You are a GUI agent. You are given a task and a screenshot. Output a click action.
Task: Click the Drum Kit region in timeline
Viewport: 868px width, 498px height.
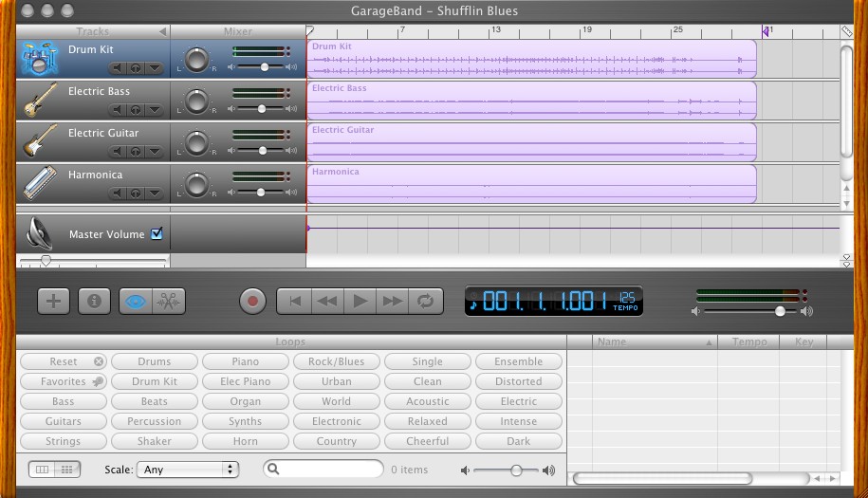click(x=532, y=59)
